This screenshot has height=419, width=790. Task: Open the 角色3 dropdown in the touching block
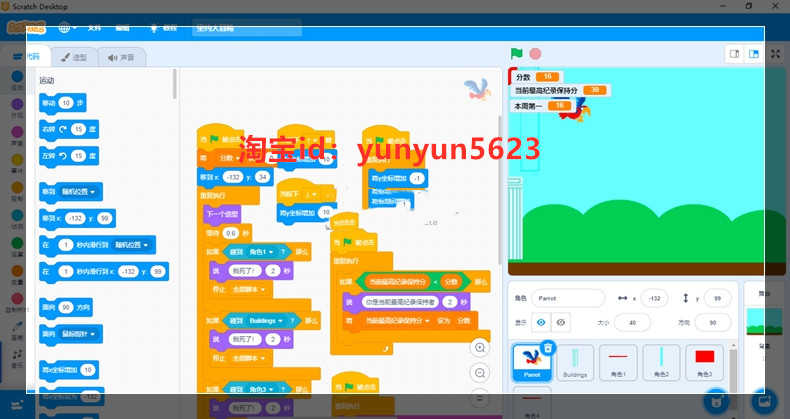261,389
